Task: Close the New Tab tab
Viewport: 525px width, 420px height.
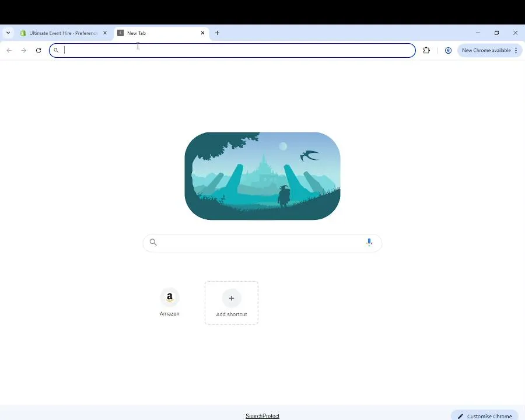Action: click(x=202, y=33)
